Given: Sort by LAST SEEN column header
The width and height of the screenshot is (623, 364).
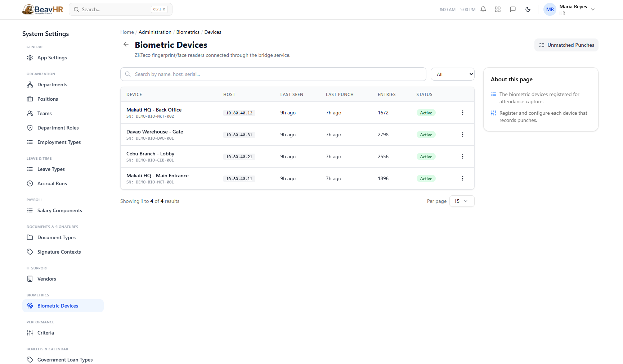Looking at the screenshot, I should pos(292,95).
